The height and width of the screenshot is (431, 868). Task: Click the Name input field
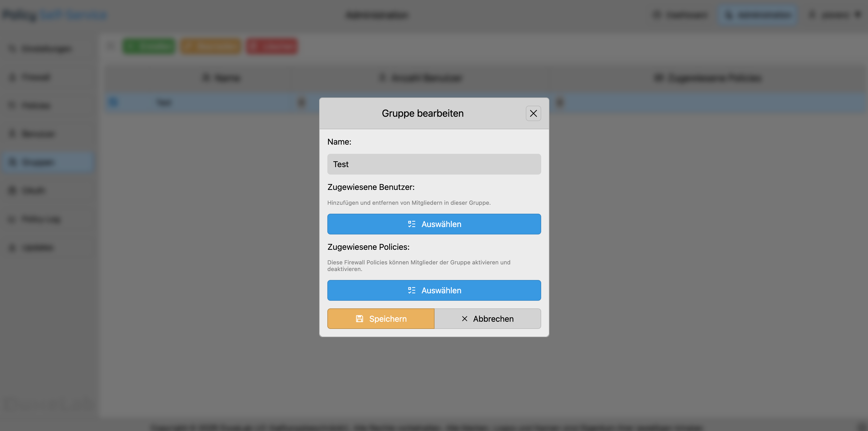tap(434, 164)
